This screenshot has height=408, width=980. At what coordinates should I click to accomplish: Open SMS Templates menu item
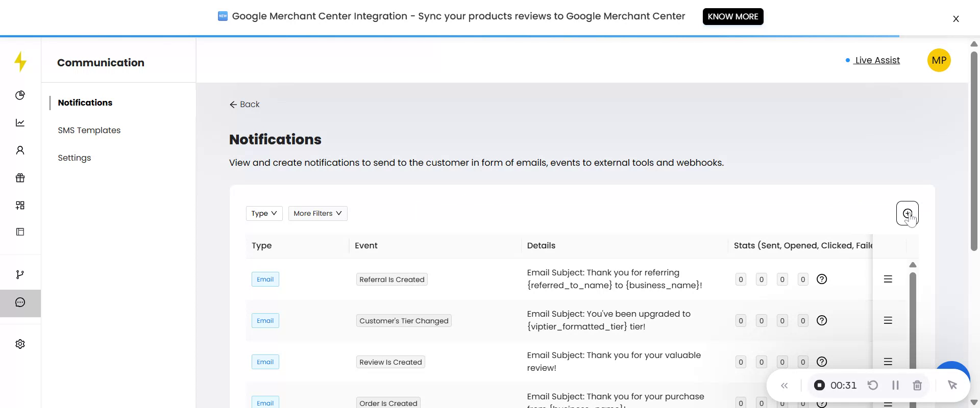[x=89, y=131]
